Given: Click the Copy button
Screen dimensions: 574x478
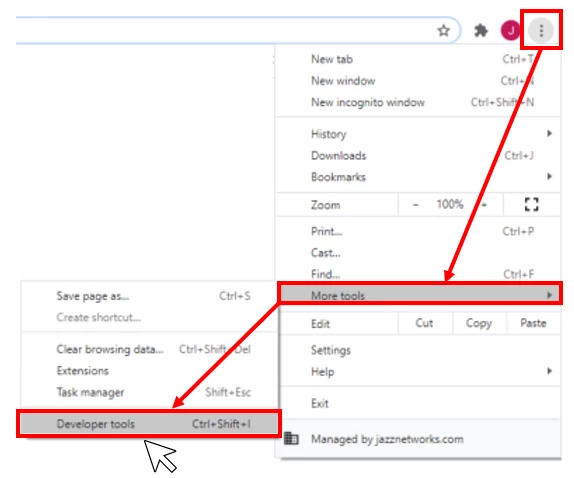Looking at the screenshot, I should (x=479, y=323).
